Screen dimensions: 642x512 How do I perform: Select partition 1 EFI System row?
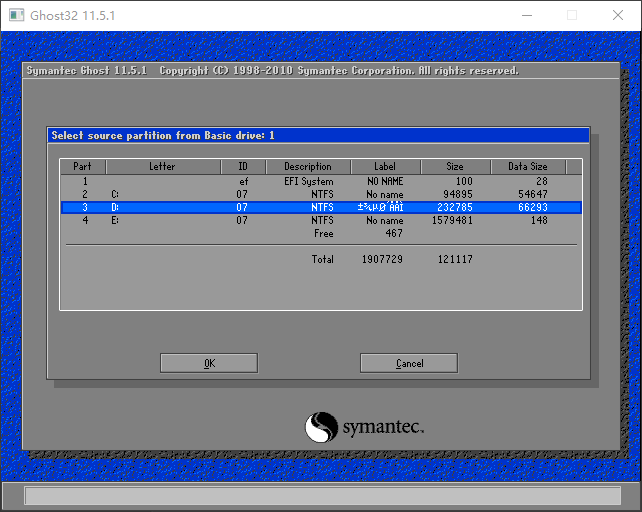tap(320, 182)
